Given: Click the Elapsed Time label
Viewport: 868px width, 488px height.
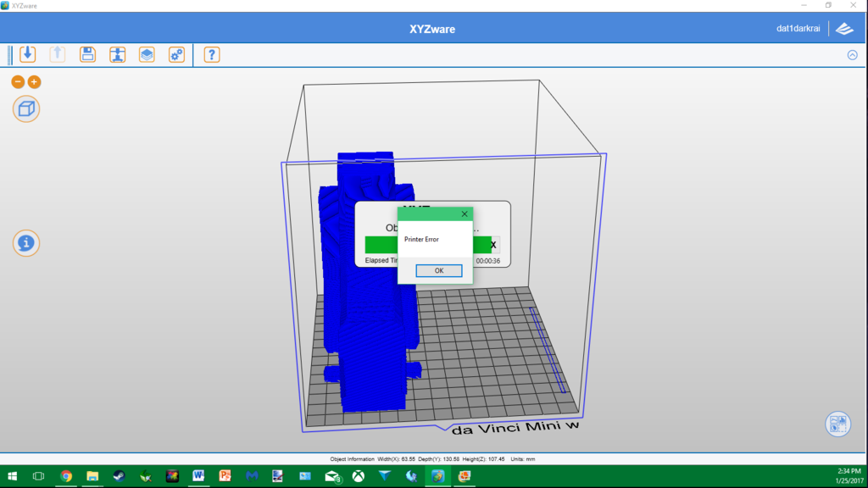Looking at the screenshot, I should click(381, 261).
